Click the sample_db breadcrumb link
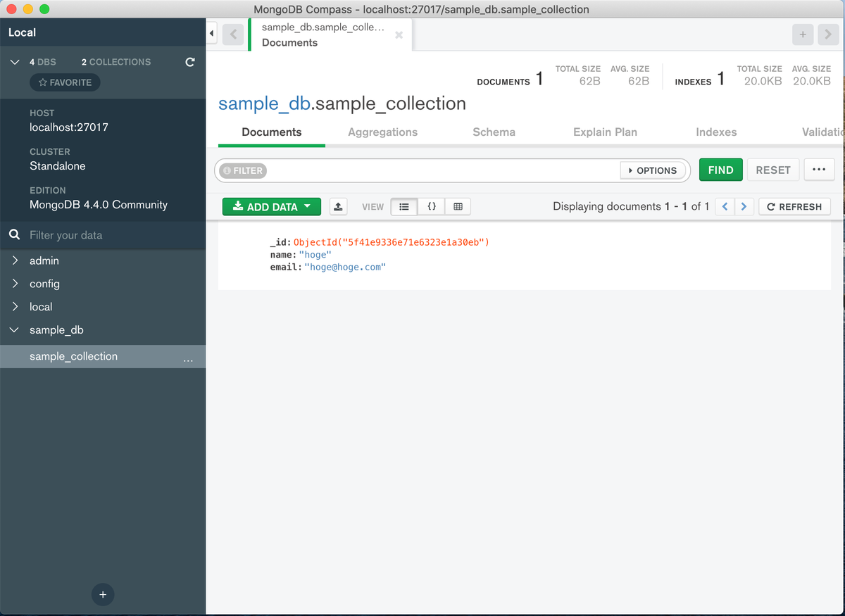The image size is (845, 616). (264, 103)
